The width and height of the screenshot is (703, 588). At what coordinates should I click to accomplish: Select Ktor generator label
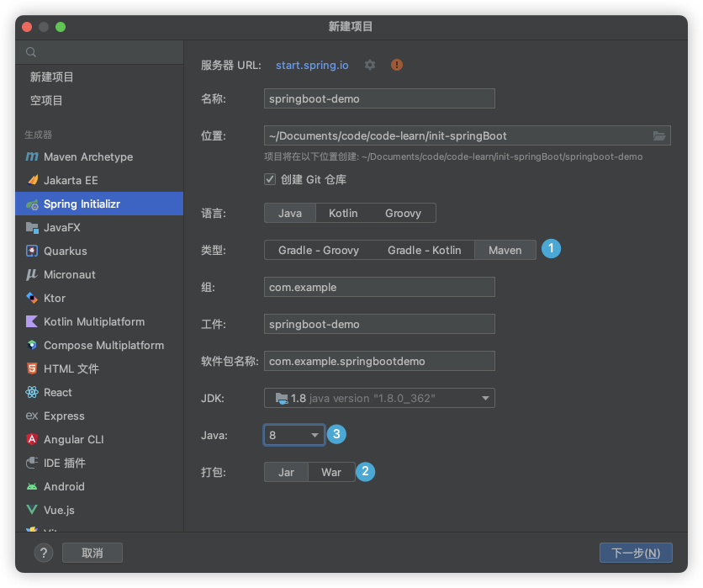(55, 299)
